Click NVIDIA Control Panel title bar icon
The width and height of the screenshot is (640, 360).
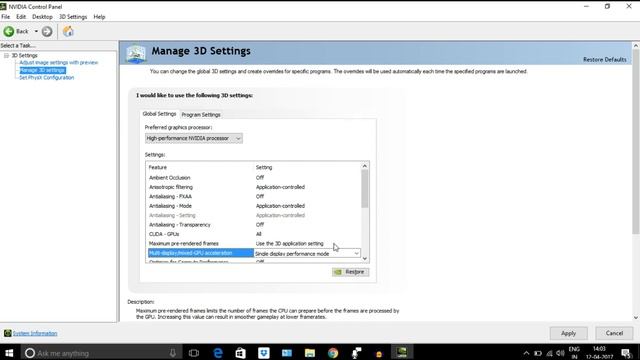pos(3,7)
